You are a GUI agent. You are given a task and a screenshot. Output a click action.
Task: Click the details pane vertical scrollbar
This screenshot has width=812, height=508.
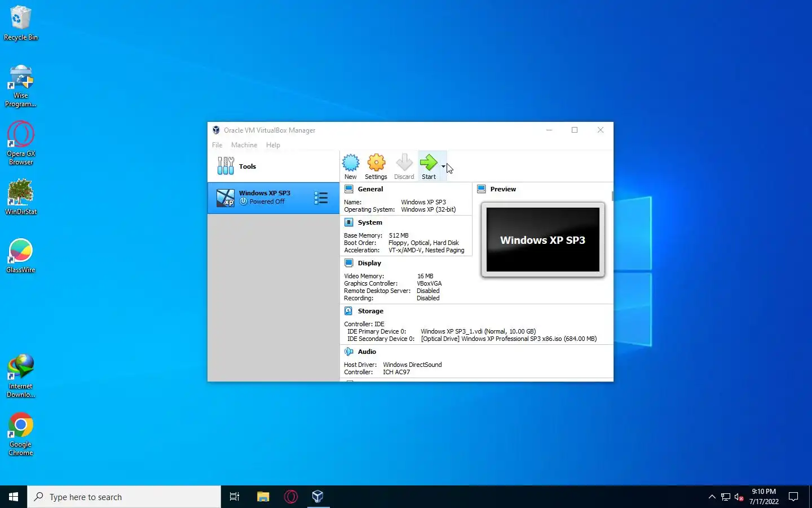tap(612, 196)
